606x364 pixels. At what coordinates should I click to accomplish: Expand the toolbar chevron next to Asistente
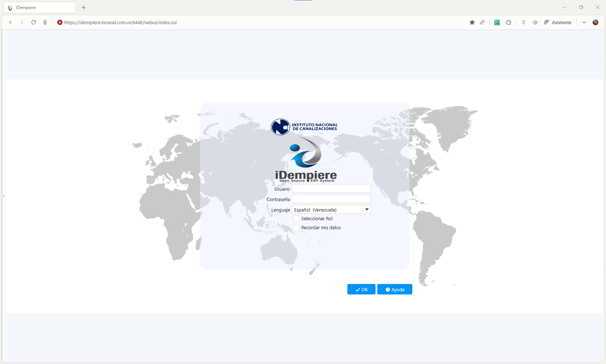(x=584, y=22)
